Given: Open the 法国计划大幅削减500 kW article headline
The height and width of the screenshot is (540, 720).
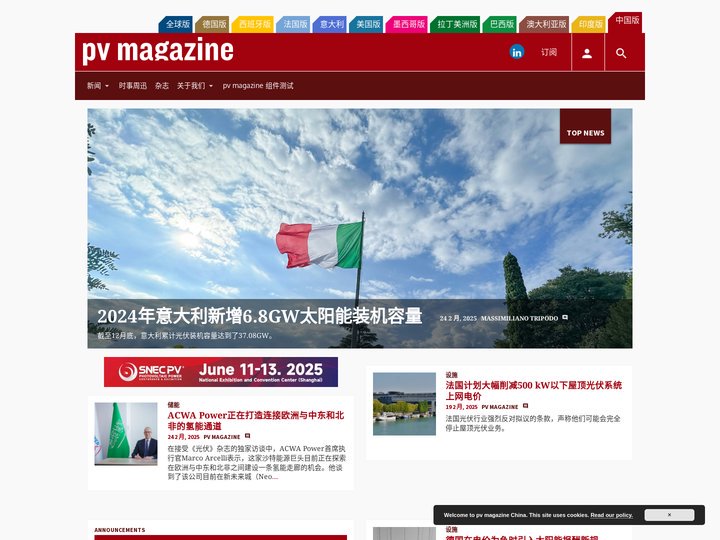Looking at the screenshot, I should [x=534, y=390].
